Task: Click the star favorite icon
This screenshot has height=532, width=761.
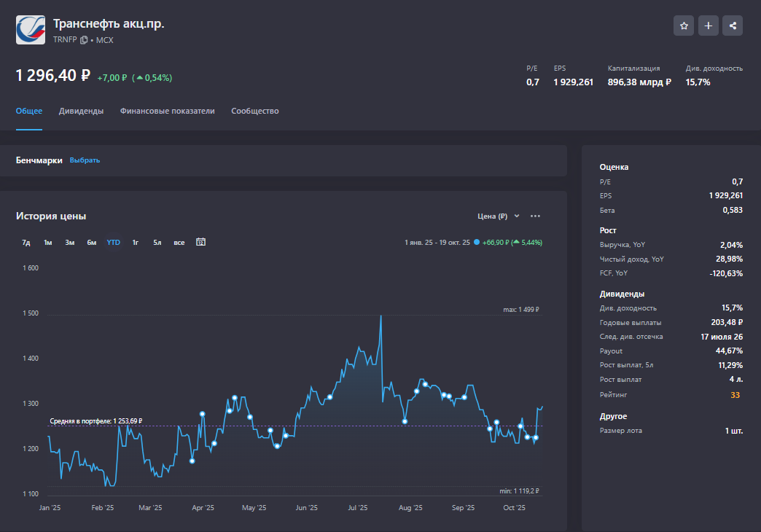Action: tap(684, 26)
